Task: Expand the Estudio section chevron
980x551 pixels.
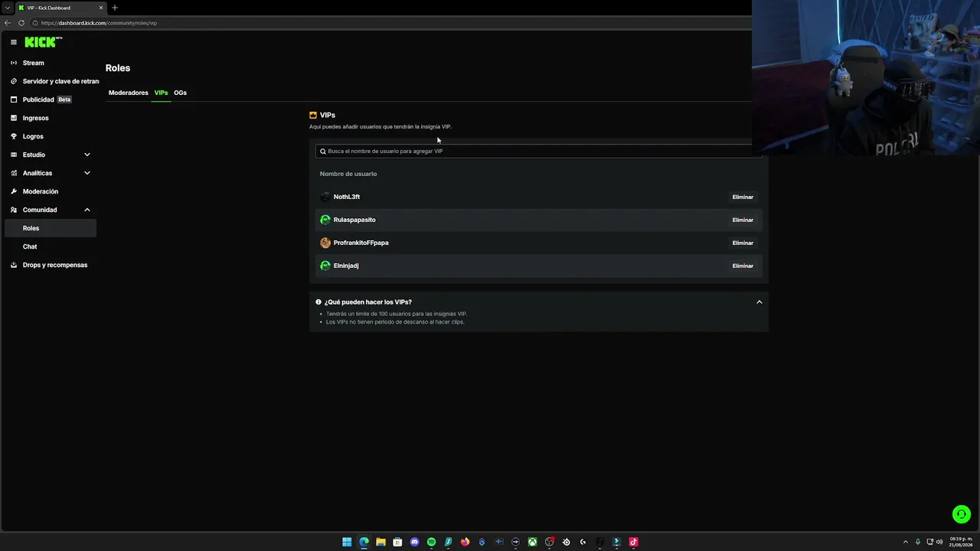Action: (87, 155)
